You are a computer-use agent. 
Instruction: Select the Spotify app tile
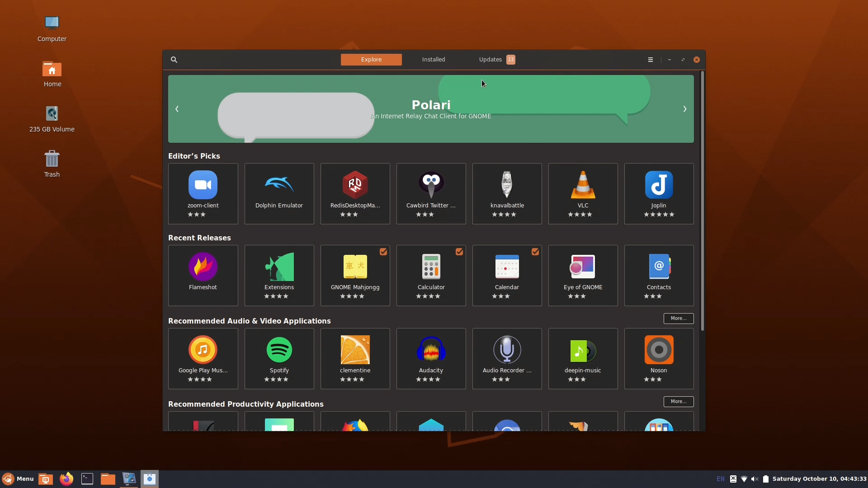(279, 358)
